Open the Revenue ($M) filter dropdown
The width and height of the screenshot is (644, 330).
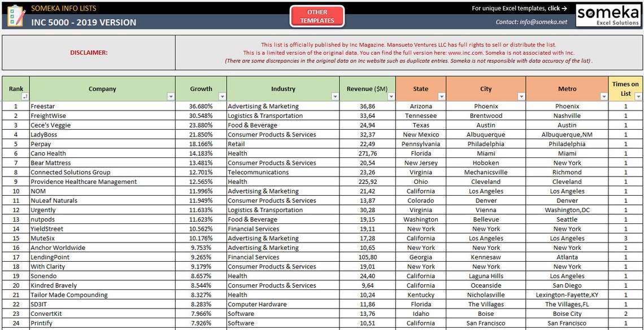(x=391, y=97)
